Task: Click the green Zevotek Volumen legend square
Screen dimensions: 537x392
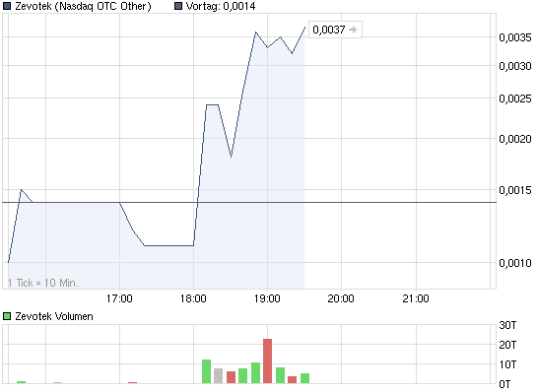Action: coord(7,316)
